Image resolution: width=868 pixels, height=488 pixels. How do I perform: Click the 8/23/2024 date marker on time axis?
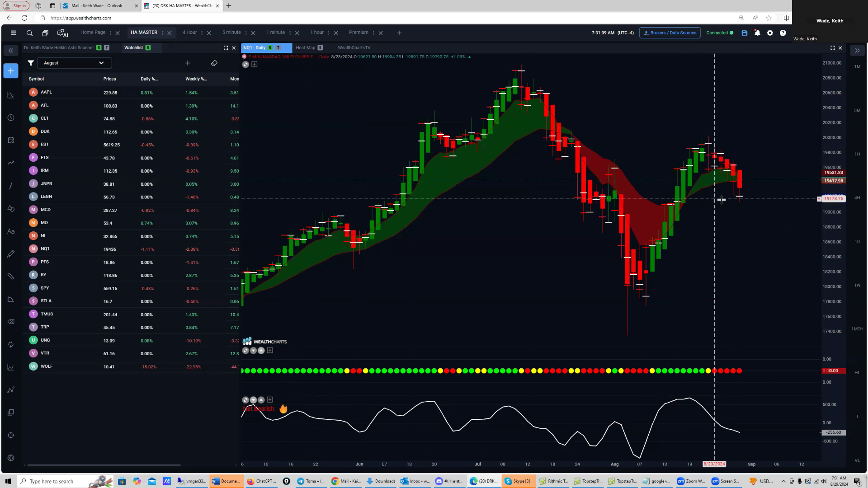pyautogui.click(x=714, y=465)
